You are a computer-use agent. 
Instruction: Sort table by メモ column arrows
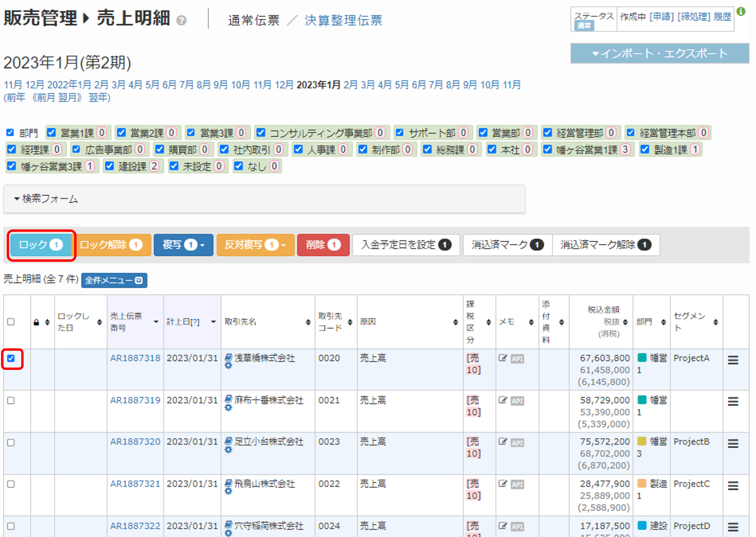(531, 322)
